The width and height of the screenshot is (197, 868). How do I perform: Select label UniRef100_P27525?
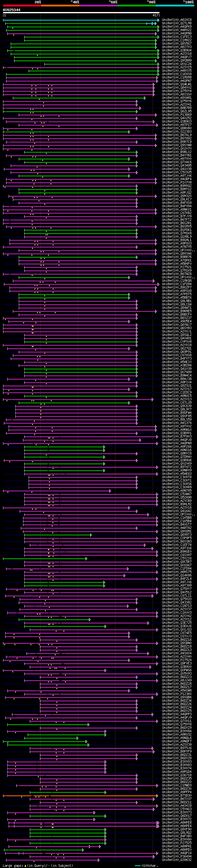click(177, 843)
